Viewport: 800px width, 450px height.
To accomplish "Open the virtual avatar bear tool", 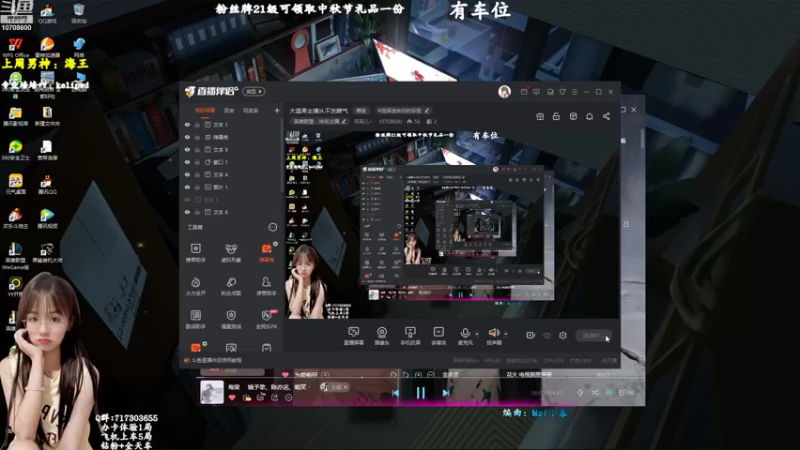I will coord(231,253).
